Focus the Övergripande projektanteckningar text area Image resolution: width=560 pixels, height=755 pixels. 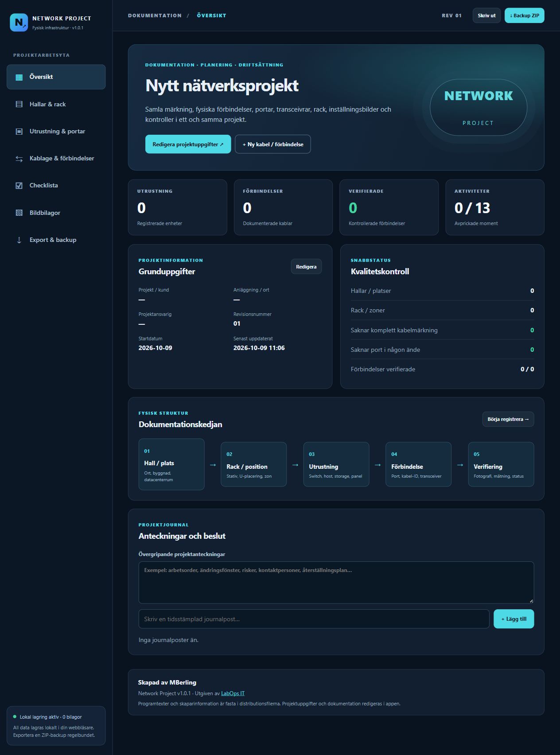(x=336, y=582)
